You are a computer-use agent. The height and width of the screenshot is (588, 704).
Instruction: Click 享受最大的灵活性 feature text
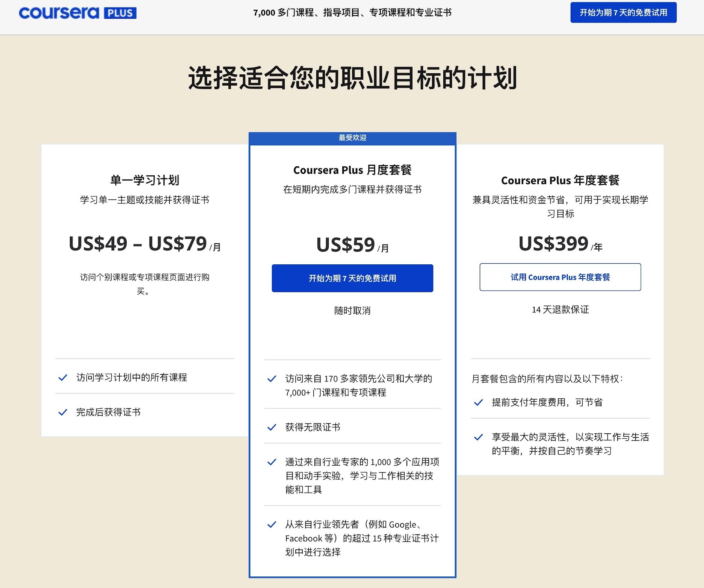pos(571,444)
